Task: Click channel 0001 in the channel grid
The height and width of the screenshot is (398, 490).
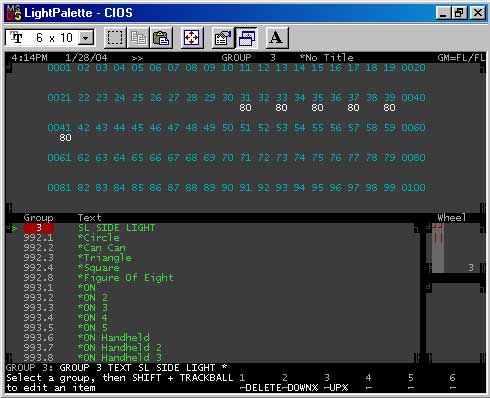Action: [x=59, y=68]
